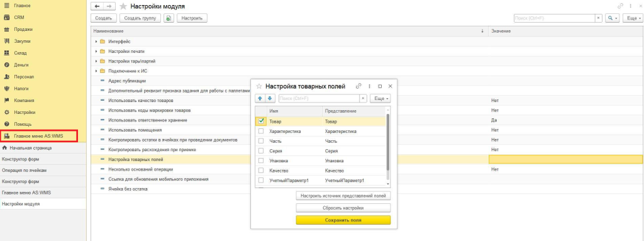Check the Характеристика checkbox
This screenshot has height=241, width=644.
pos(261,131)
